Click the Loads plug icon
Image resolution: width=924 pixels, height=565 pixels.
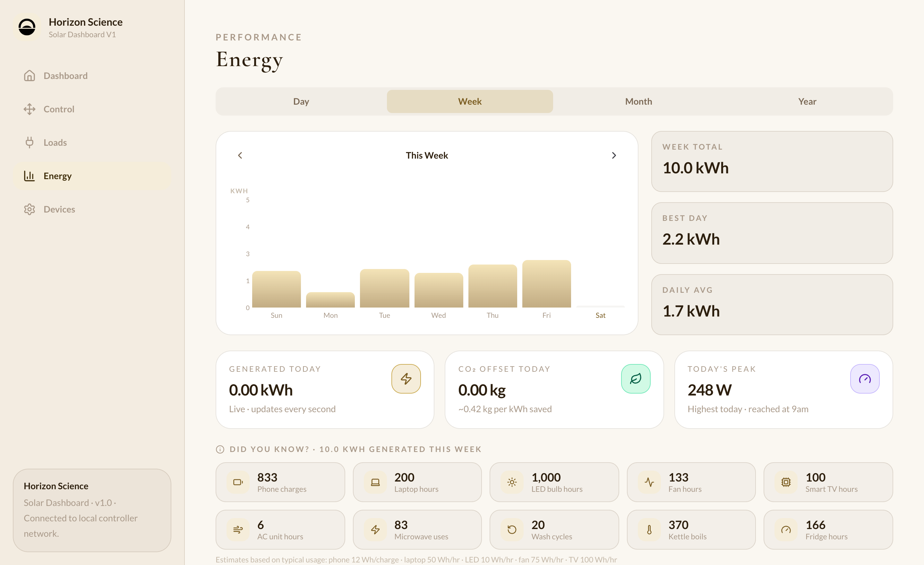[29, 143]
